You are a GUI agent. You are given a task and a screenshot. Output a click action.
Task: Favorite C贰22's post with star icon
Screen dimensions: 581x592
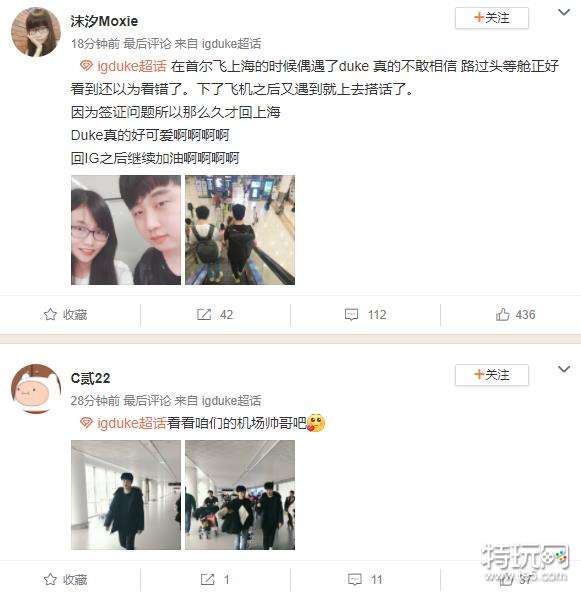coord(66,579)
